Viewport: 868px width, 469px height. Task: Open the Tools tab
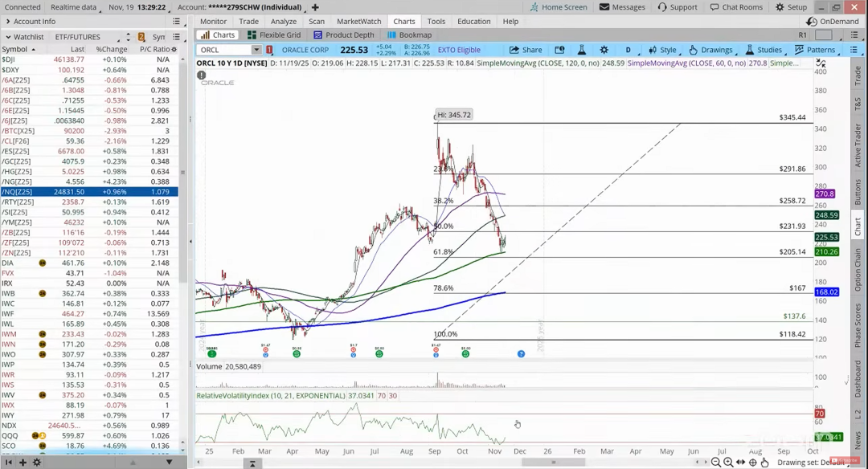[436, 22]
